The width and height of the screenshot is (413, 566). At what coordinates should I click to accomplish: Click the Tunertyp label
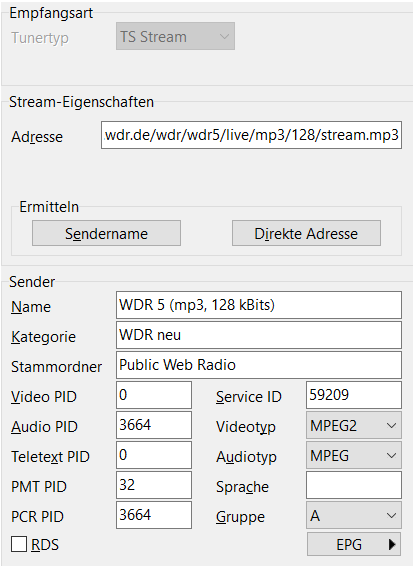point(40,38)
